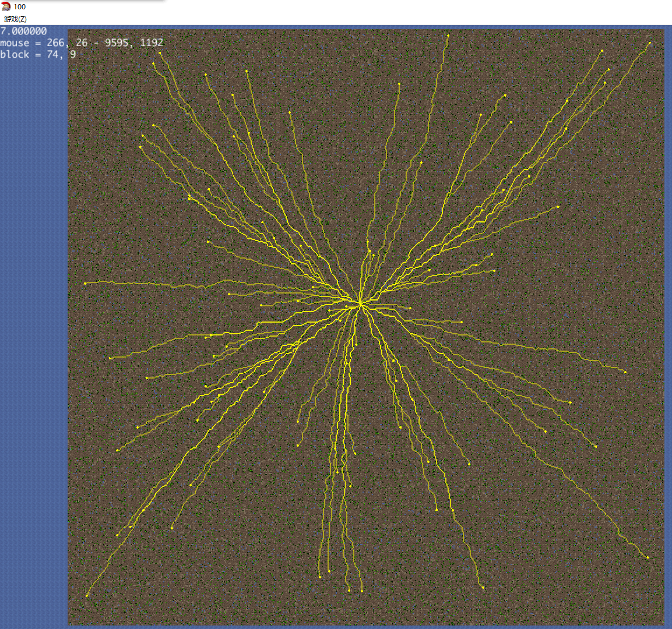This screenshot has width=672, height=629.
Task: Click the 'mouse = 266, 26 - 9595, 1192' line
Action: 82,43
